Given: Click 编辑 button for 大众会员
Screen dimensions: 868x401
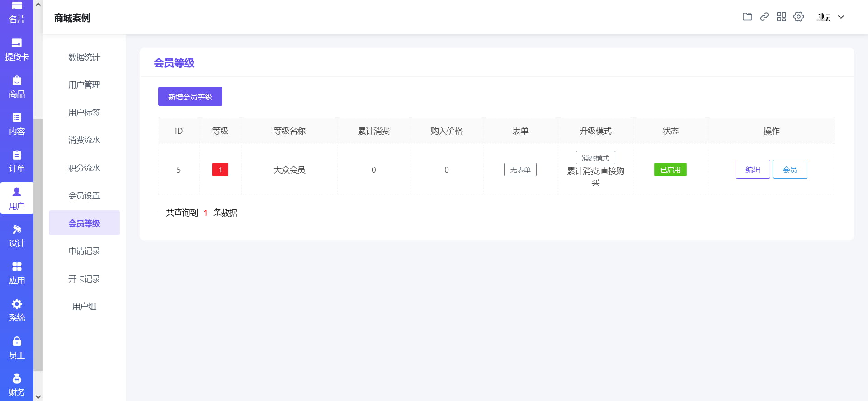Looking at the screenshot, I should click(753, 170).
